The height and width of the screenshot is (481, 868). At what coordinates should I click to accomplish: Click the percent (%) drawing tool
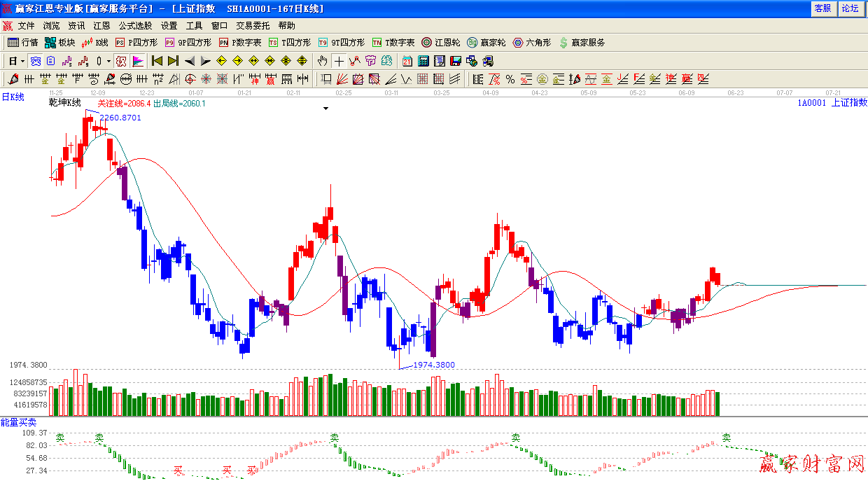[x=510, y=79]
